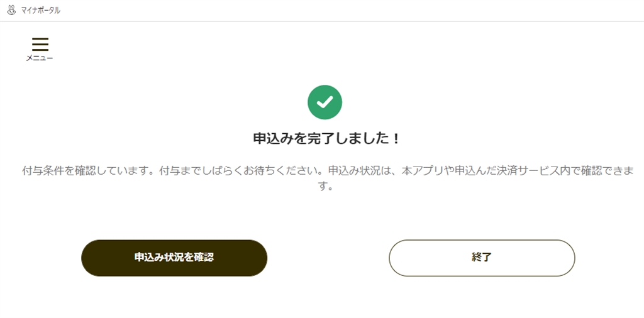This screenshot has height=318, width=644.
Task: Click the 申込みを完了しました！ heading
Action: tap(326, 139)
